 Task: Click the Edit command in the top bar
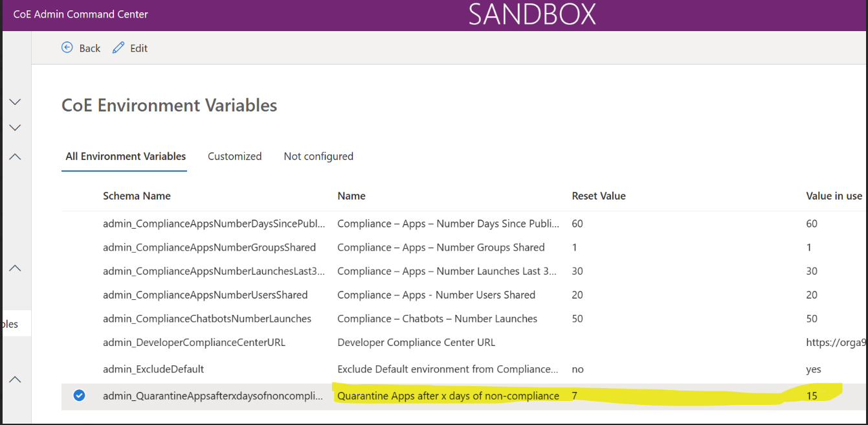pos(139,47)
